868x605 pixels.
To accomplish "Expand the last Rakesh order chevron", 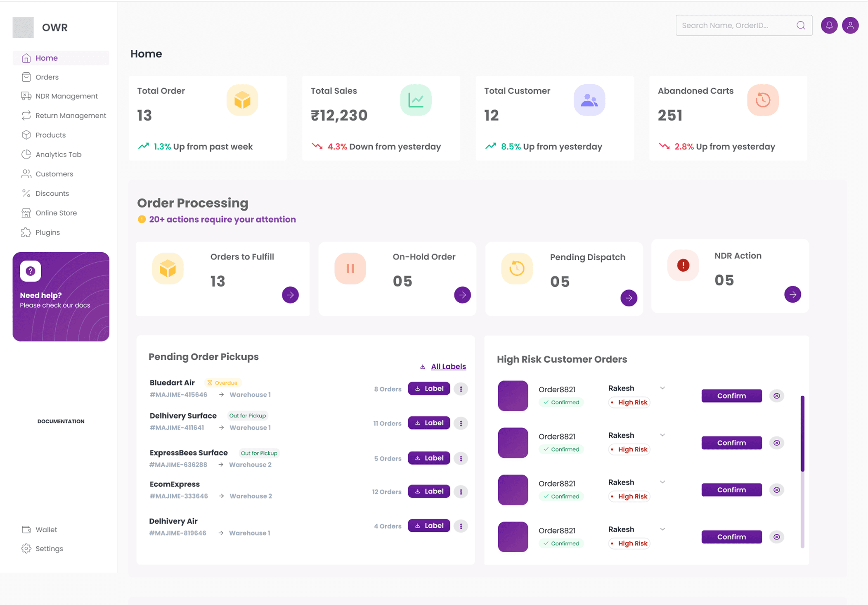I will [x=662, y=529].
